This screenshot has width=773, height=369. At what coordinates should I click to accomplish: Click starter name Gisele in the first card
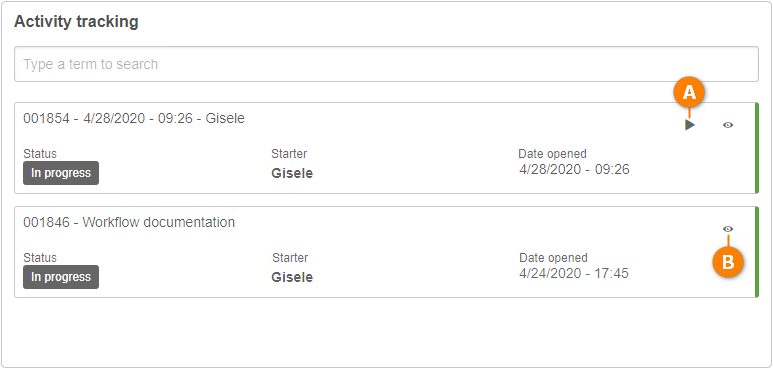(x=292, y=173)
